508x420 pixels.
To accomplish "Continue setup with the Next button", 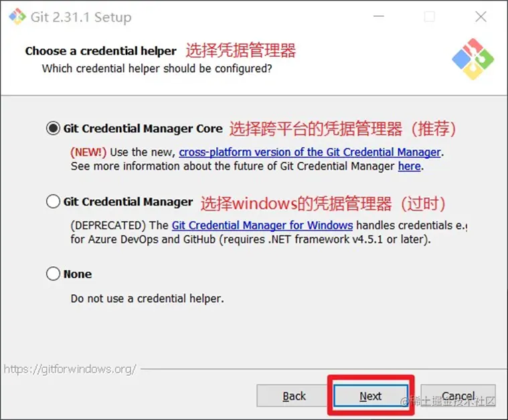I will click(x=371, y=396).
